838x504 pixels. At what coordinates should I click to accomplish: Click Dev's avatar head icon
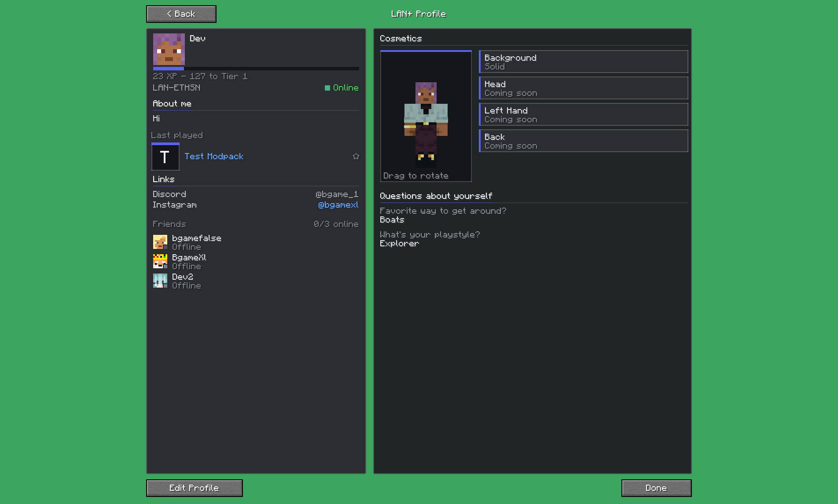[169, 49]
